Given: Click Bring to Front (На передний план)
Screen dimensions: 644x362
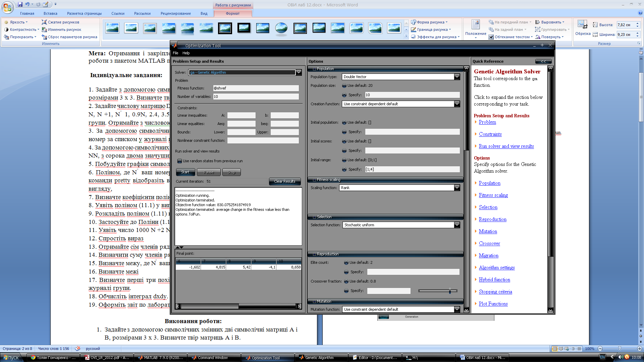Looking at the screenshot, I should [x=510, y=22].
